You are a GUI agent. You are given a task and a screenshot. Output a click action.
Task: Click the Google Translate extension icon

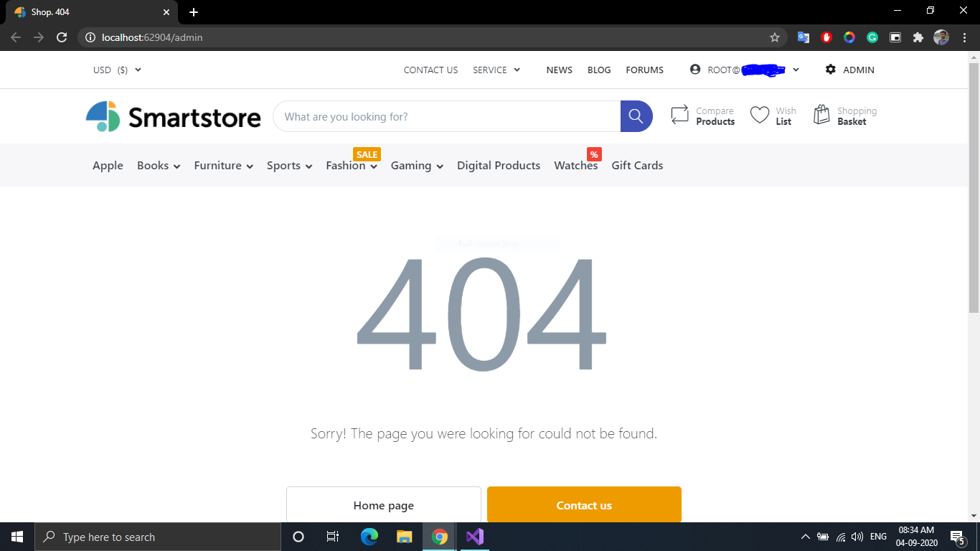point(803,37)
